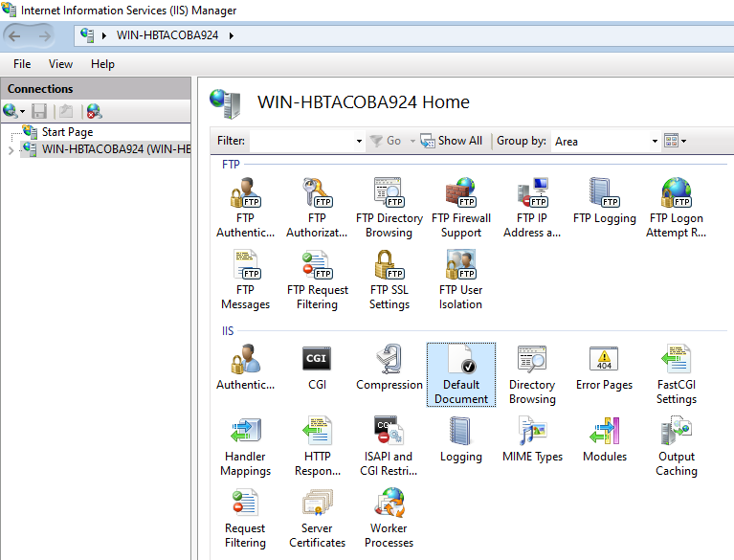Click the Create New Connection icon
This screenshot has height=560, width=734.
click(x=11, y=111)
